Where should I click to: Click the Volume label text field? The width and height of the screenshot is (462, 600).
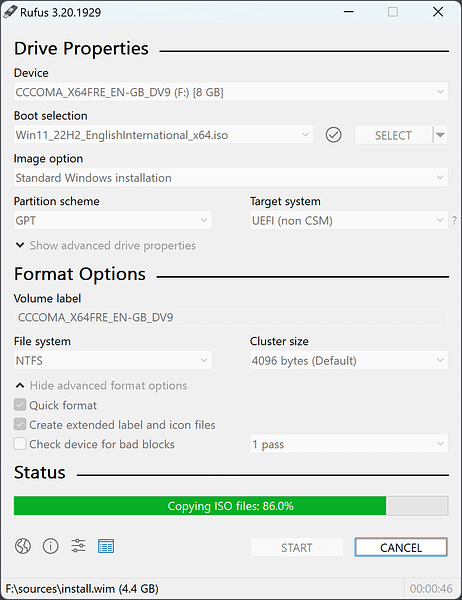point(231,317)
